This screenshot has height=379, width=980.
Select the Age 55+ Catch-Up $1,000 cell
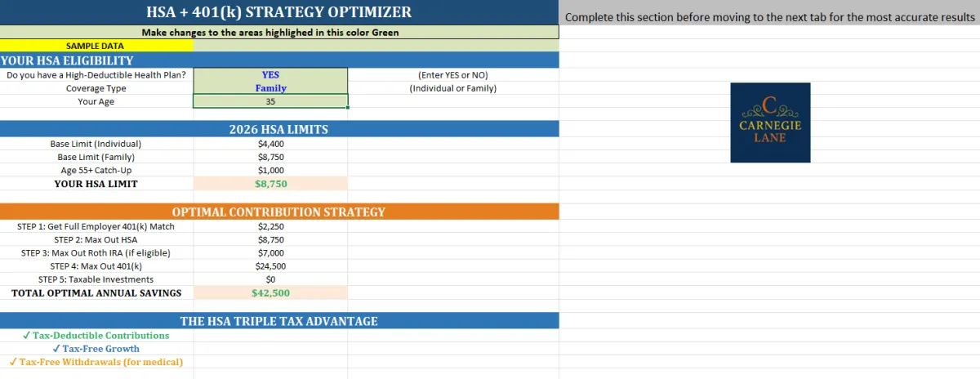[270, 170]
